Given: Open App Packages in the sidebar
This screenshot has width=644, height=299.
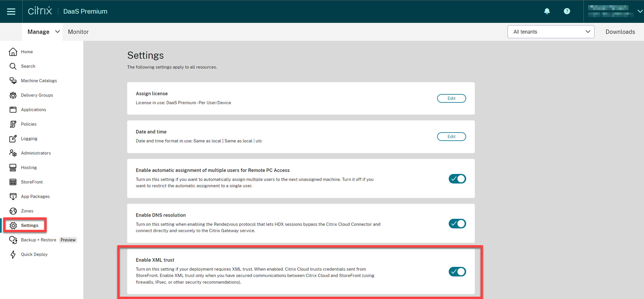Looking at the screenshot, I should (x=35, y=197).
